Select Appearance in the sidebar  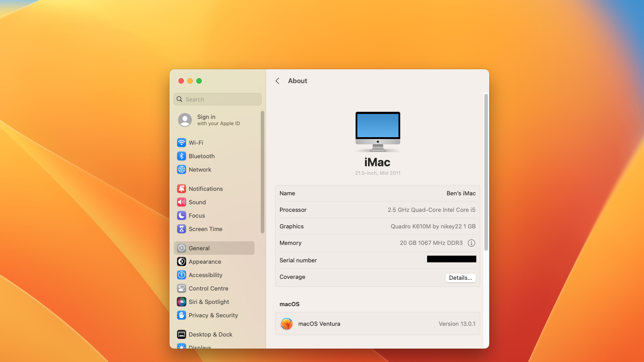coord(205,261)
